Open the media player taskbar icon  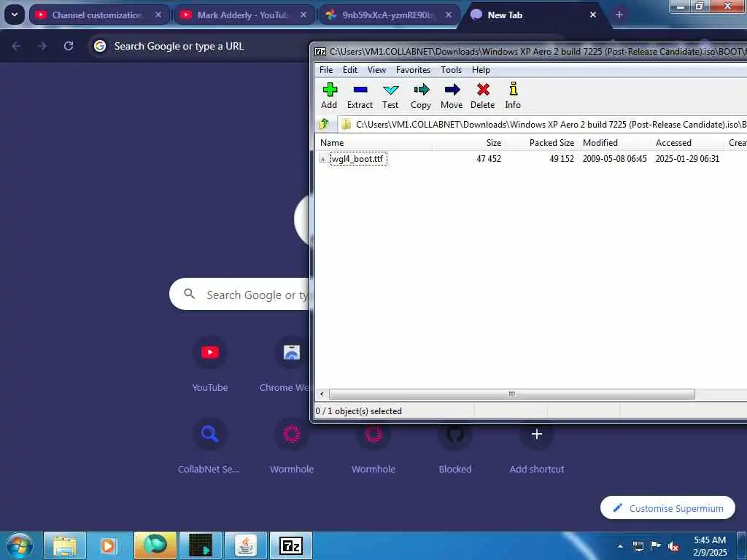click(x=109, y=545)
